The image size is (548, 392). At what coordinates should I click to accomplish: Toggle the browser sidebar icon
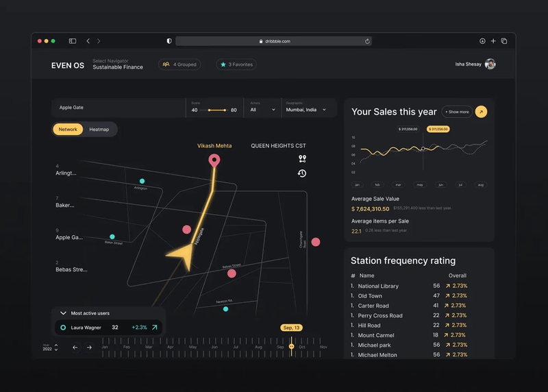pos(73,41)
